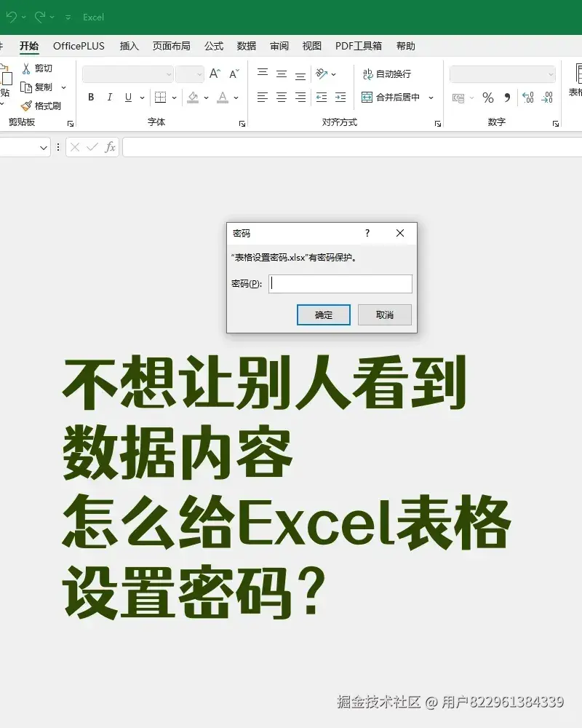This screenshot has height=728, width=582.
Task: Expand the Name Box dropdown
Action: (43, 148)
